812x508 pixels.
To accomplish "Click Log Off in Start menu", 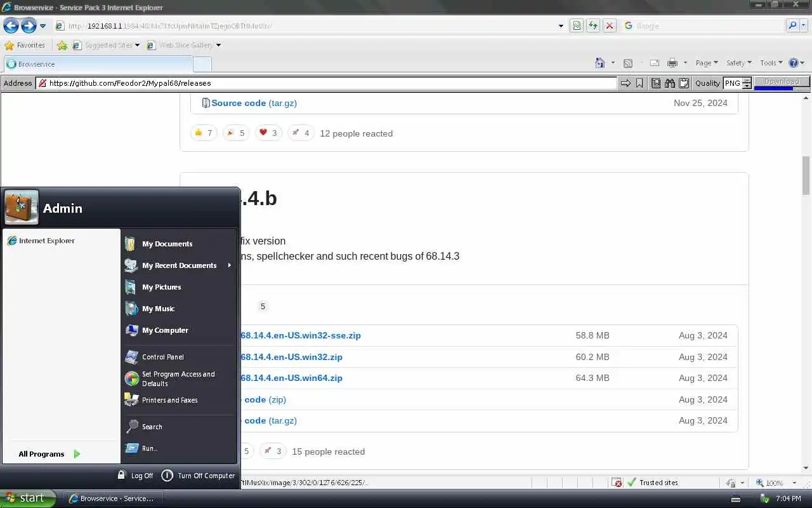I will [135, 476].
